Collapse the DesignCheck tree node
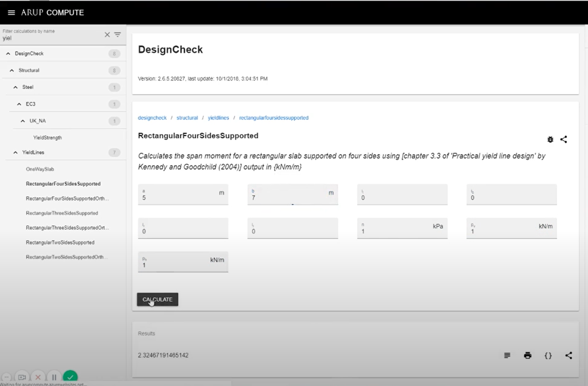 point(8,54)
